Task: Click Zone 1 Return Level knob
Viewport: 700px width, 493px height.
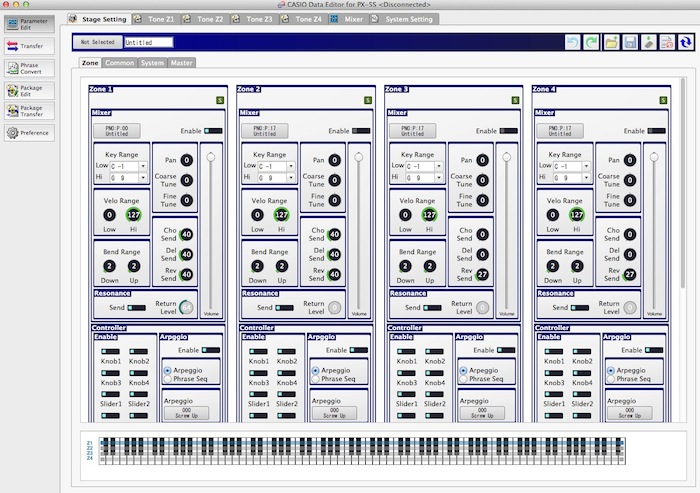Action: [x=186, y=307]
